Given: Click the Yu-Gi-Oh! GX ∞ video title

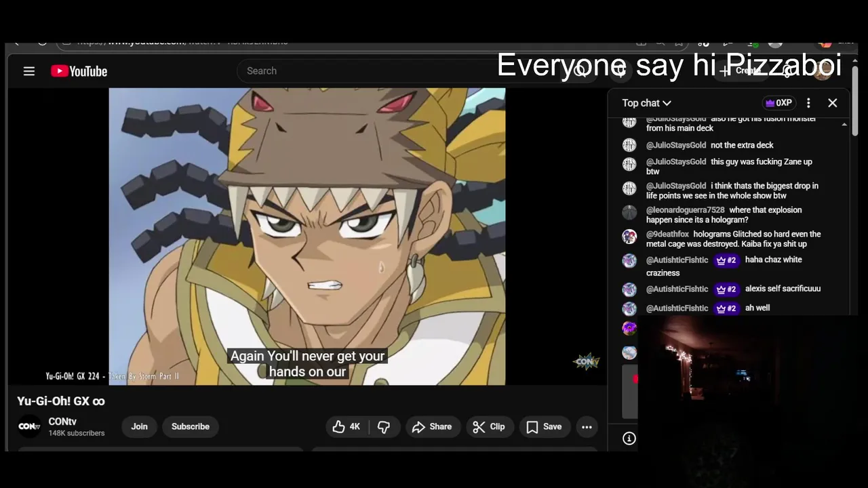Looking at the screenshot, I should point(61,401).
